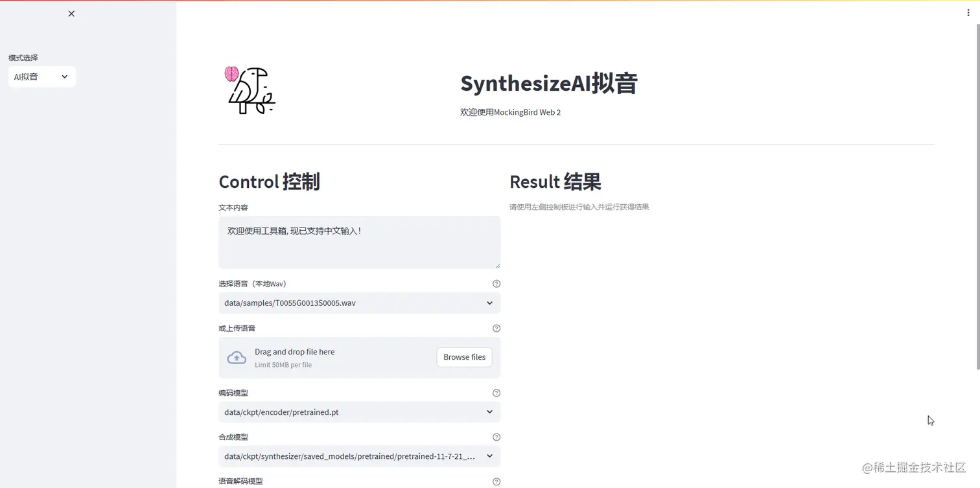Click the help icon next to 选择语音
This screenshot has height=488, width=980.
tap(496, 284)
